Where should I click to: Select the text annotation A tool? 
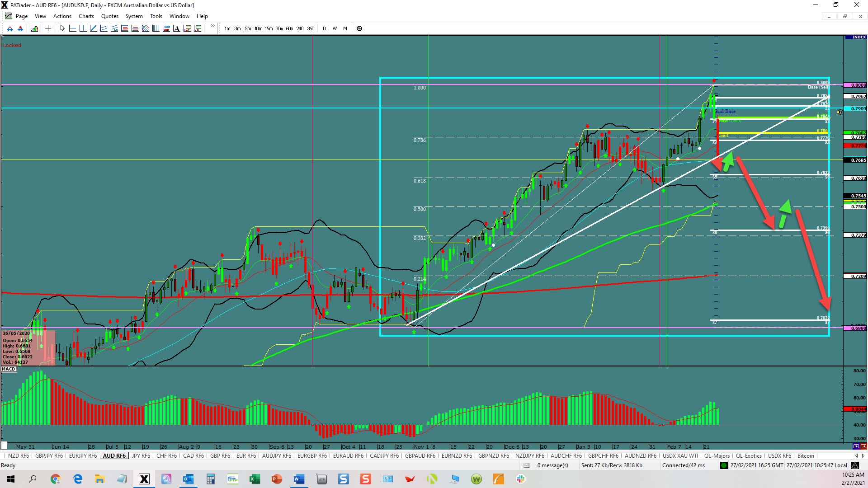tap(176, 28)
